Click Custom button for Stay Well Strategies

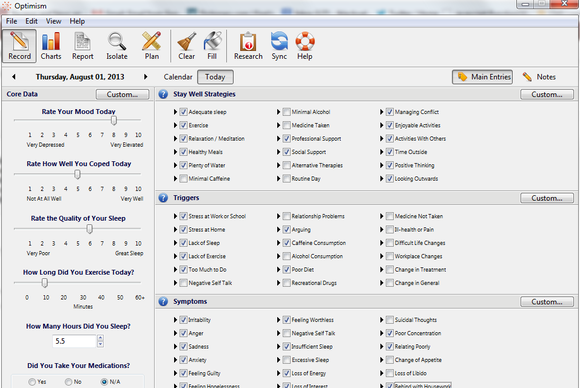point(547,94)
